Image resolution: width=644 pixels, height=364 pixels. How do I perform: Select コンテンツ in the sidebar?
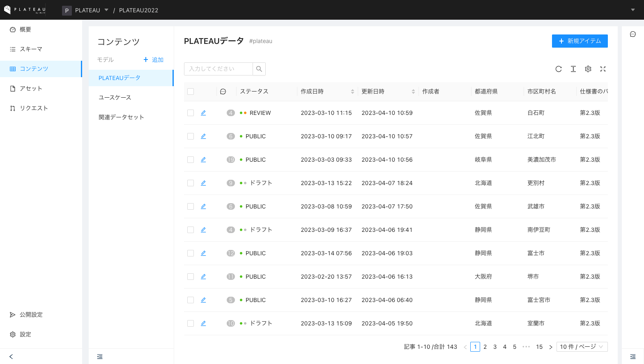pos(41,69)
